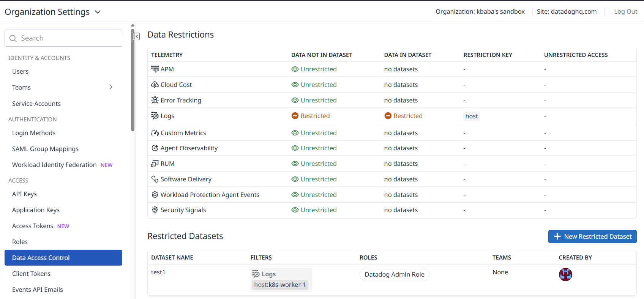The height and width of the screenshot is (299, 644).
Task: Collapse the sidebar with the panel icon
Action: tap(136, 36)
